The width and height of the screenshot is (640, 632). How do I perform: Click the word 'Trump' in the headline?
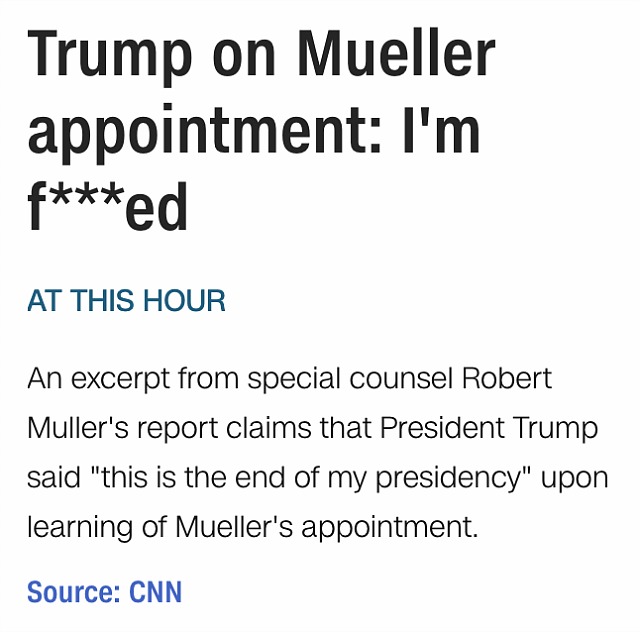click(x=110, y=57)
